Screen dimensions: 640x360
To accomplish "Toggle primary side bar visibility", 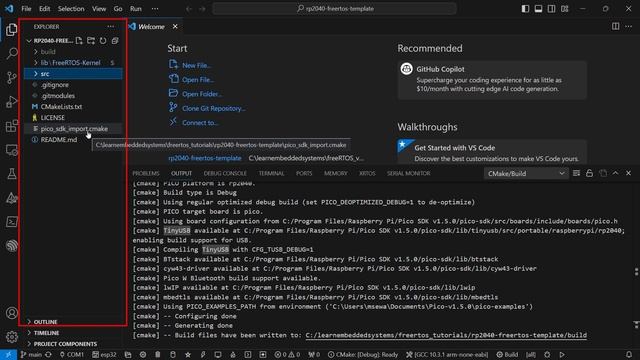I will tap(525, 9).
